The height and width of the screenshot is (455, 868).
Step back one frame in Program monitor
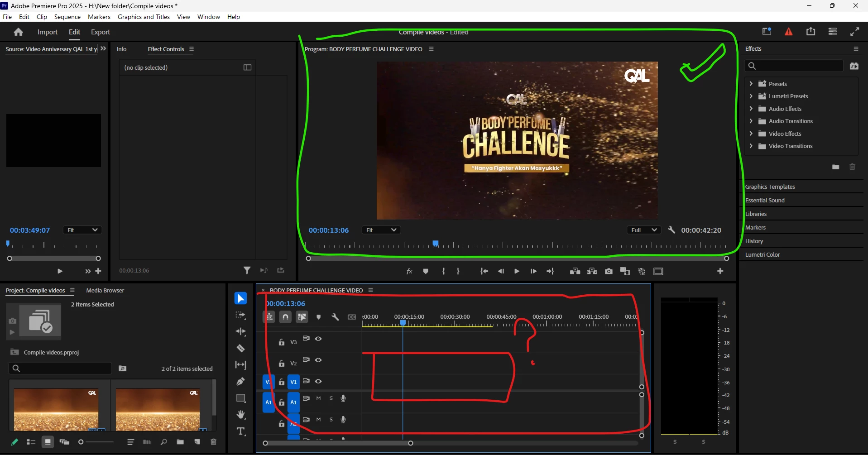pos(501,271)
